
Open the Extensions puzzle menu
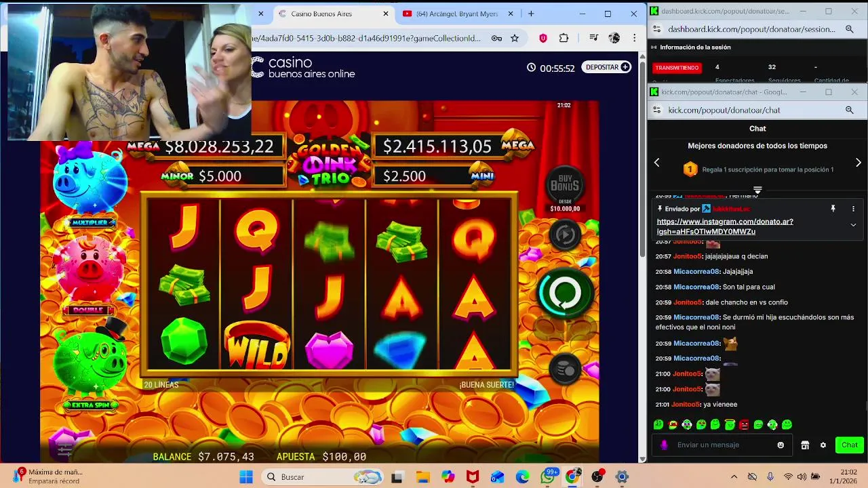click(x=564, y=38)
